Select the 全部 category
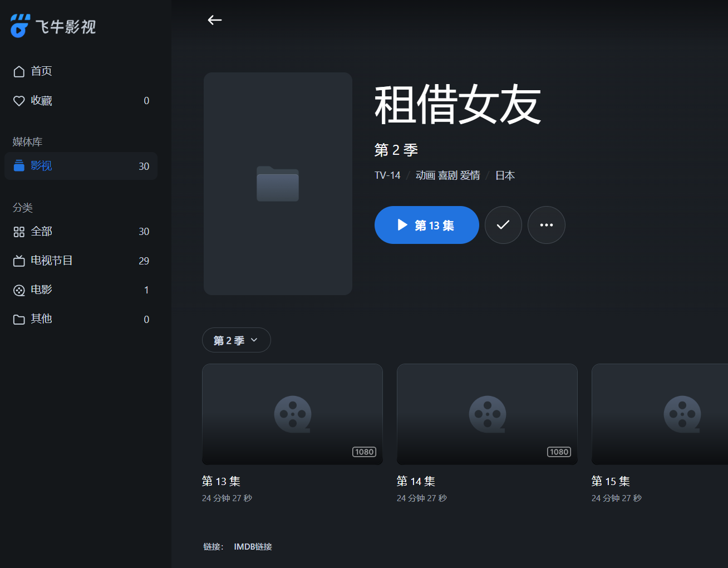Viewport: 728px width, 568px height. click(x=81, y=232)
